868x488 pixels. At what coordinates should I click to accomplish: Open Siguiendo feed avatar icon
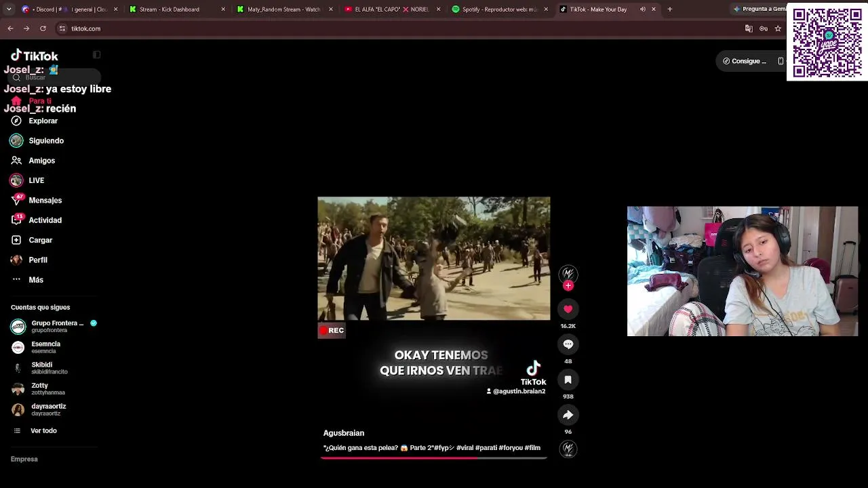click(16, 140)
